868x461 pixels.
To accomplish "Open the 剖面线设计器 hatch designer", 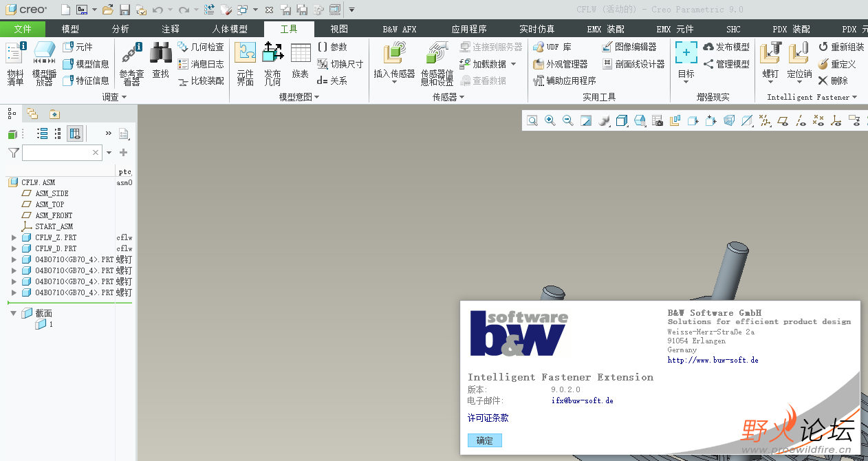I will pos(633,64).
